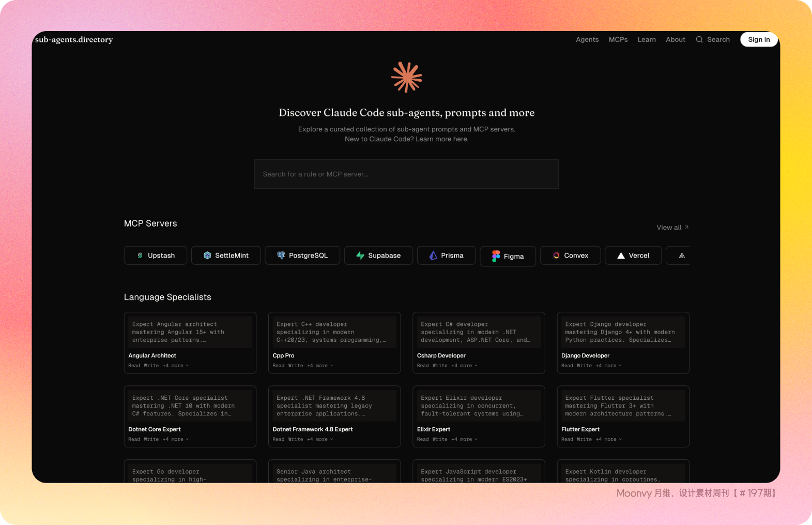Click the Upstash server icon
The height and width of the screenshot is (525, 812).
(x=140, y=256)
